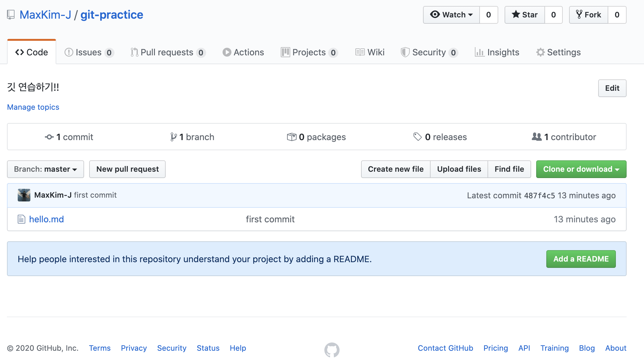Open the 0 packages link

click(316, 137)
